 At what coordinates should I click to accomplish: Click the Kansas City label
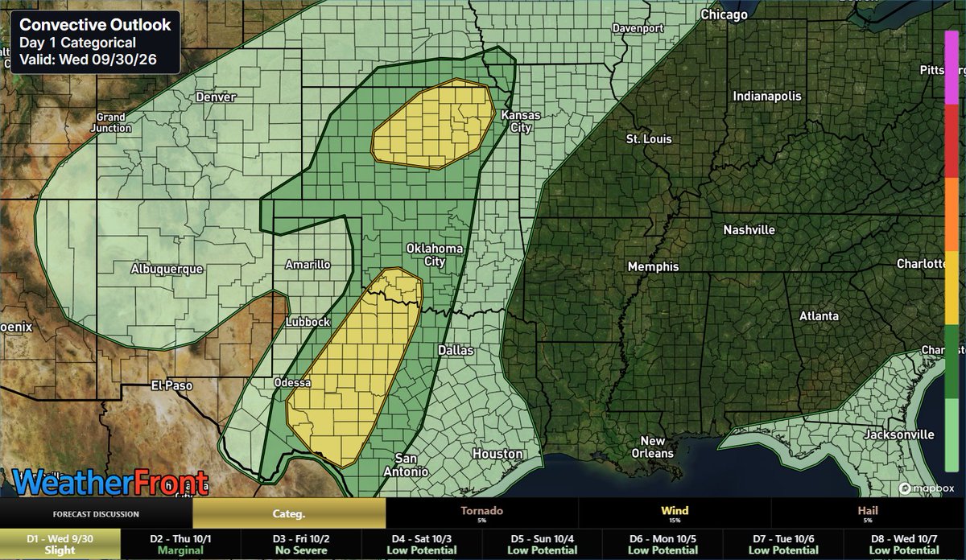522,121
